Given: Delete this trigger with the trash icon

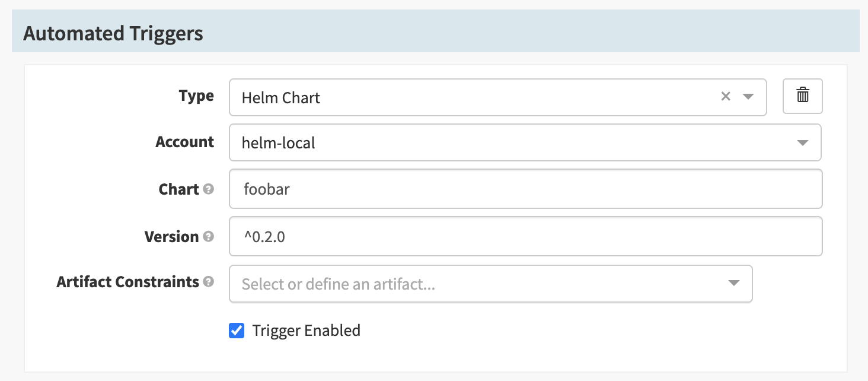Looking at the screenshot, I should pos(802,96).
